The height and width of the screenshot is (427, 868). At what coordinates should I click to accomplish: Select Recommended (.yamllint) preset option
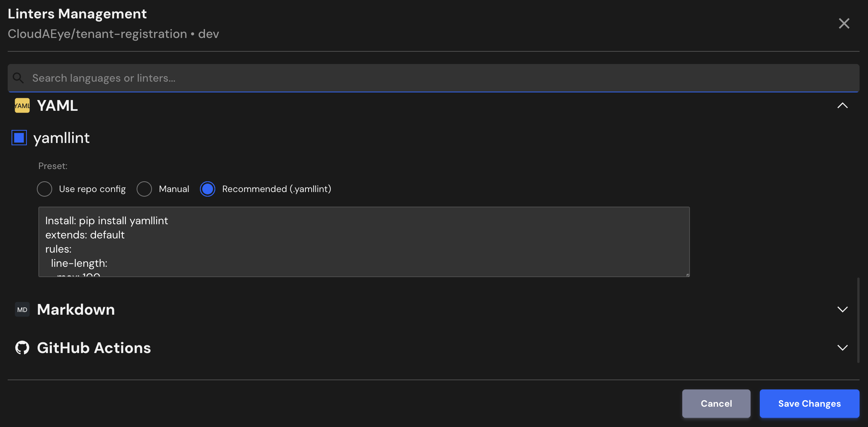(x=208, y=189)
